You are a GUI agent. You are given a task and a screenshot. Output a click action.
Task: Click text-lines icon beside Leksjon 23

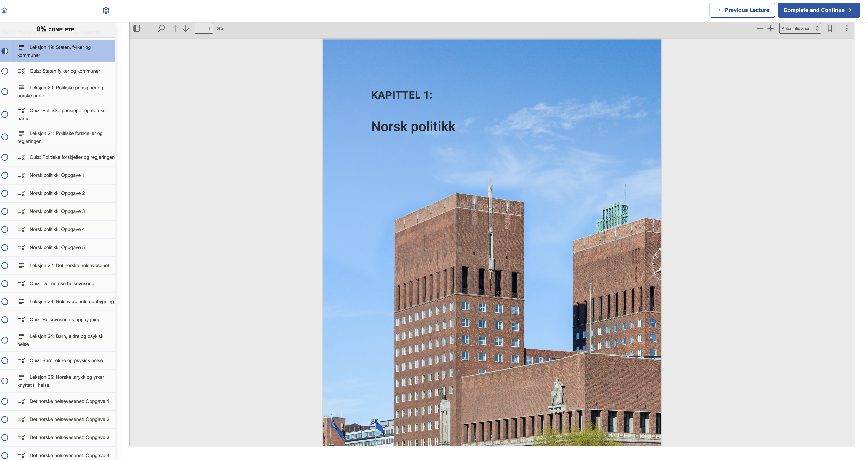pos(21,302)
